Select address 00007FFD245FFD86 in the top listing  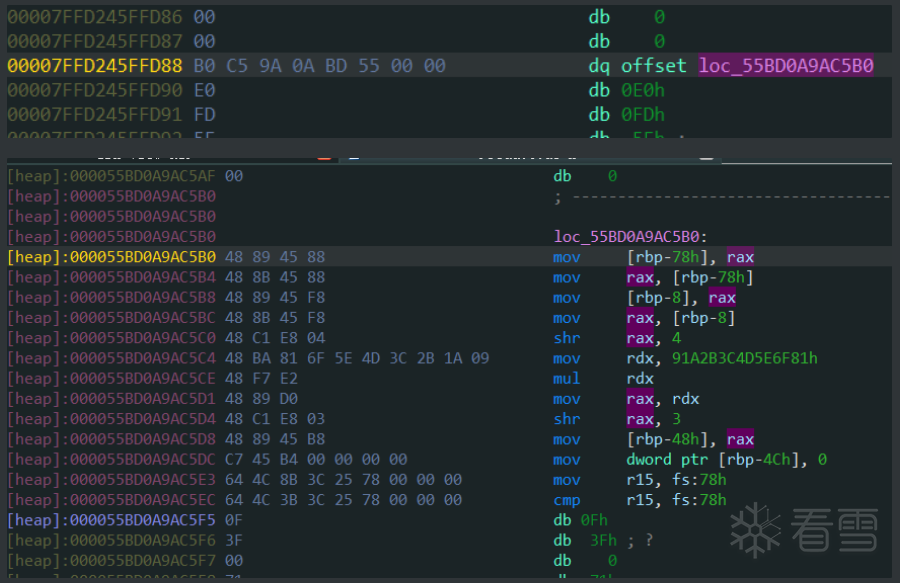(x=95, y=17)
